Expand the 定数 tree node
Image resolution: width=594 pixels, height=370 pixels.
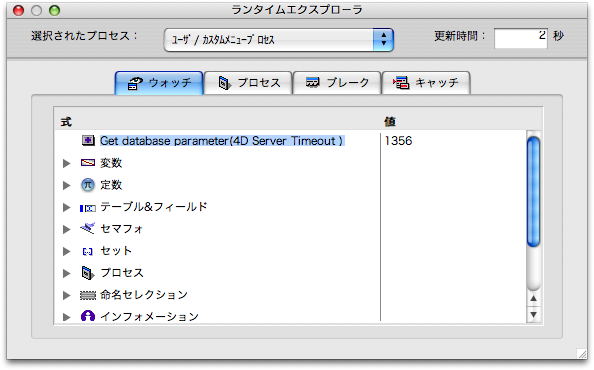click(x=67, y=185)
